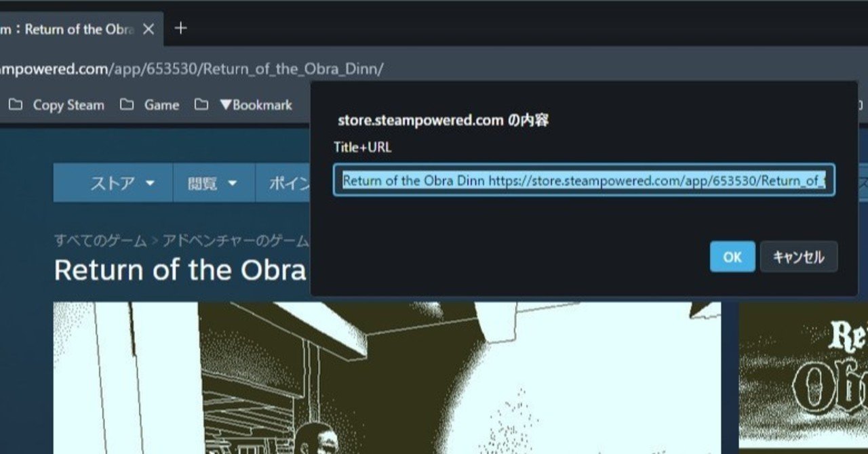Click the Obra Dinn header capsule image
Screen dimensions: 868x454
[x=804, y=377]
